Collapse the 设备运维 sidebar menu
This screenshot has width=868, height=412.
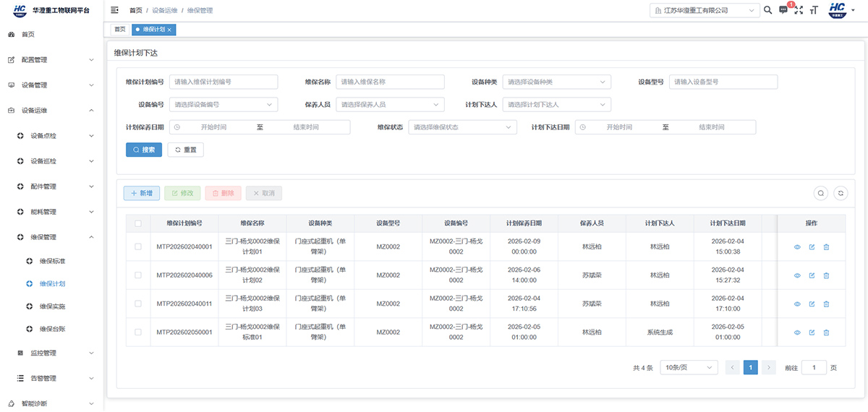[x=51, y=111]
